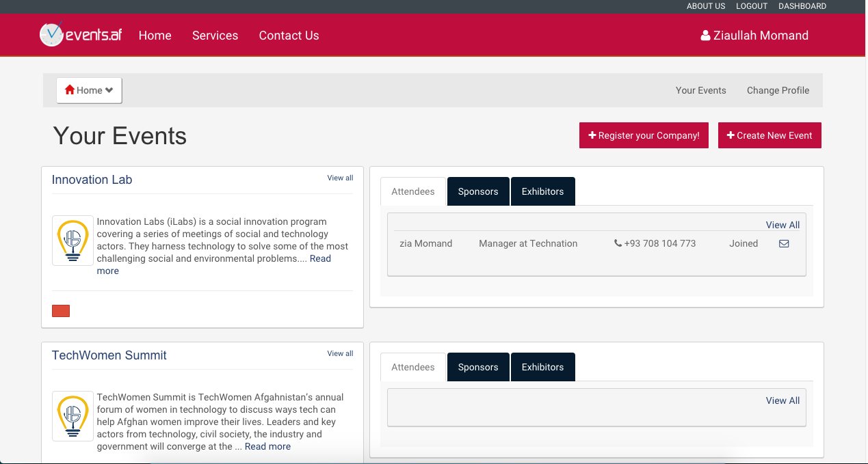The height and width of the screenshot is (464, 868).
Task: Click Register your Company button
Action: point(643,135)
